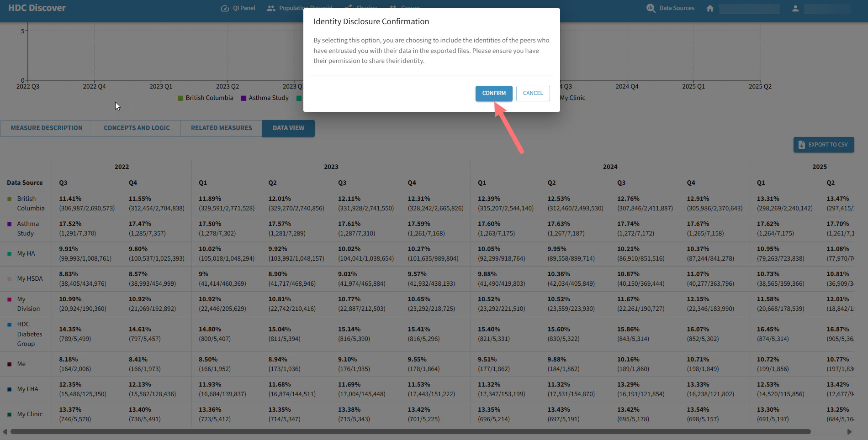Click the HDC Discover logo
The height and width of the screenshot is (440, 868).
[x=37, y=8]
